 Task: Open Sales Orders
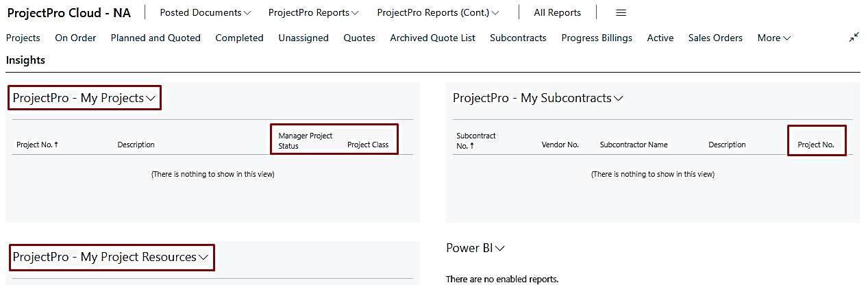[x=715, y=38]
